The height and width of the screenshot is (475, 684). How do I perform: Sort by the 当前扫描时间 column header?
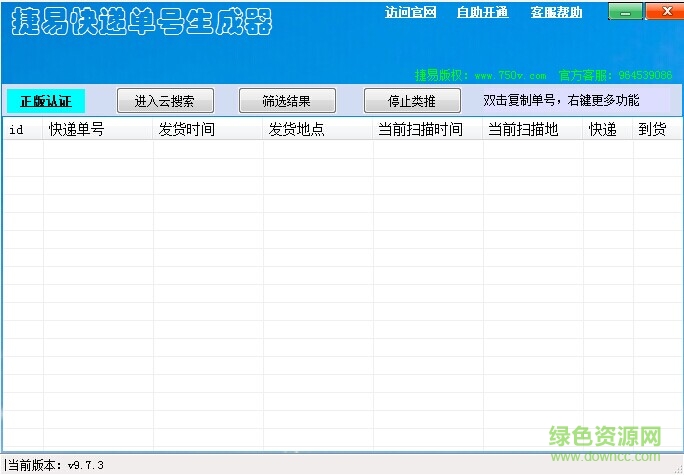428,129
